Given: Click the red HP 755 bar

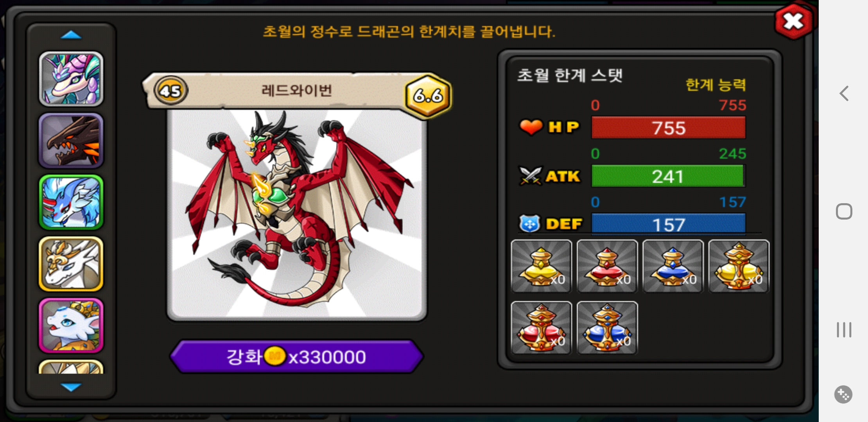Looking at the screenshot, I should coord(669,128).
